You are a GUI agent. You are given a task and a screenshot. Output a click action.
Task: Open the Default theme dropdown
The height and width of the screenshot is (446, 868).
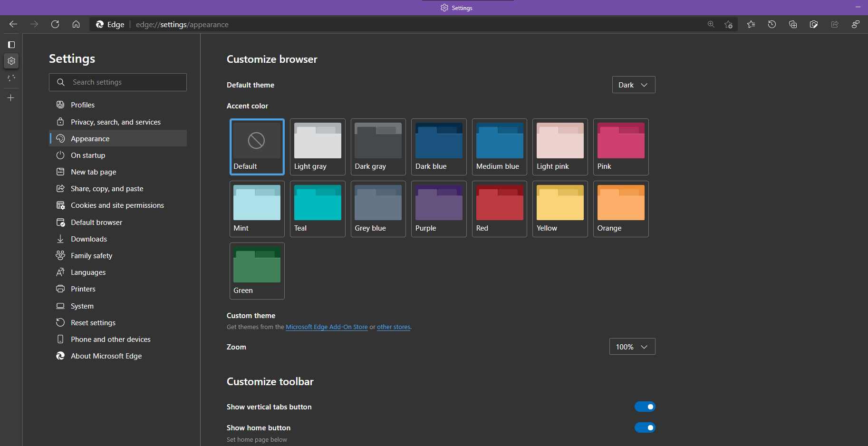point(633,85)
